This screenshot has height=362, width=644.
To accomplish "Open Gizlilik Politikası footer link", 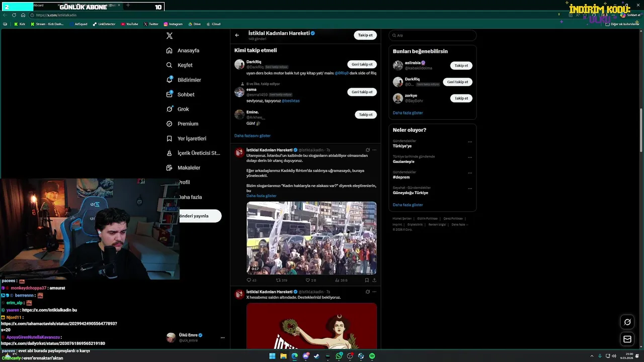I will point(427,219).
